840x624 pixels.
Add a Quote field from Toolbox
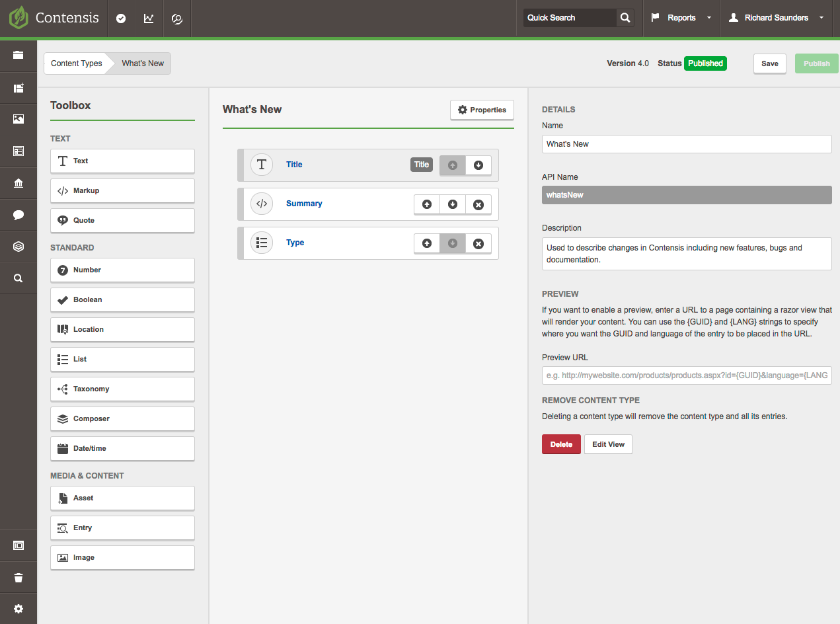(122, 220)
